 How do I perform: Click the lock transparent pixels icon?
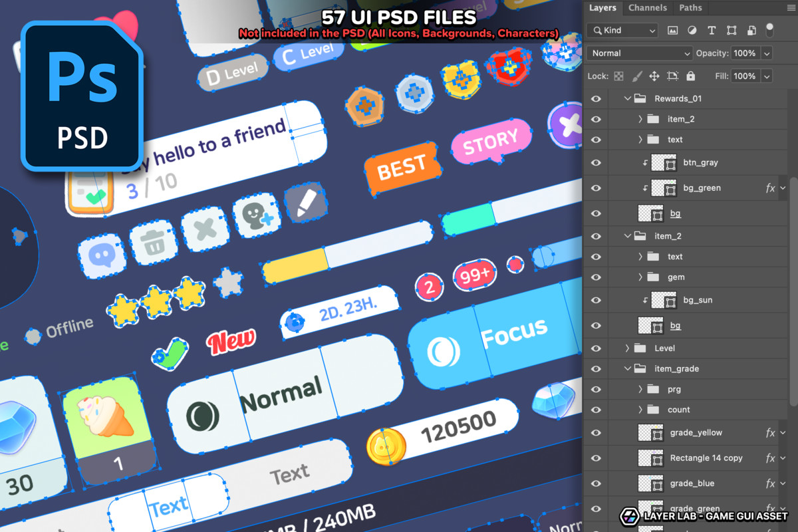[619, 76]
